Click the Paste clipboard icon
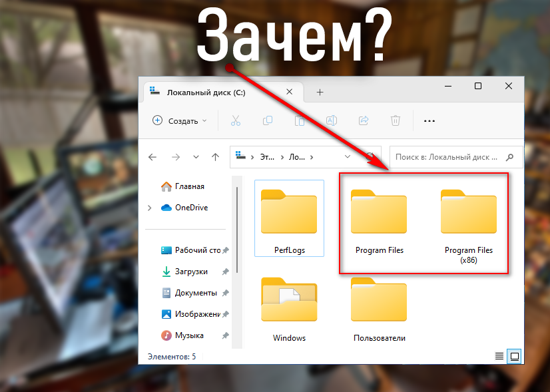Viewport: 550px width, 392px height. pyautogui.click(x=300, y=120)
